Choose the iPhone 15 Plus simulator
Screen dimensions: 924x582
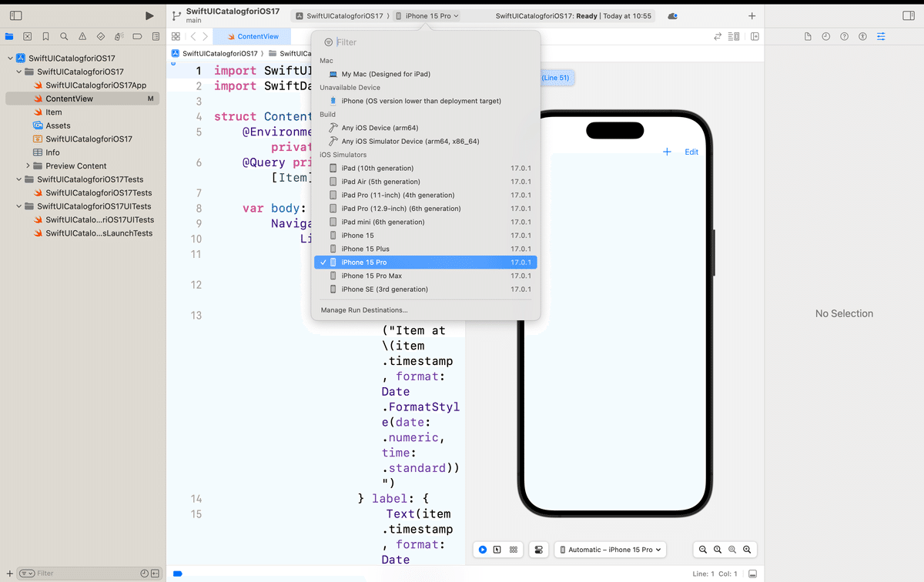[x=426, y=249]
